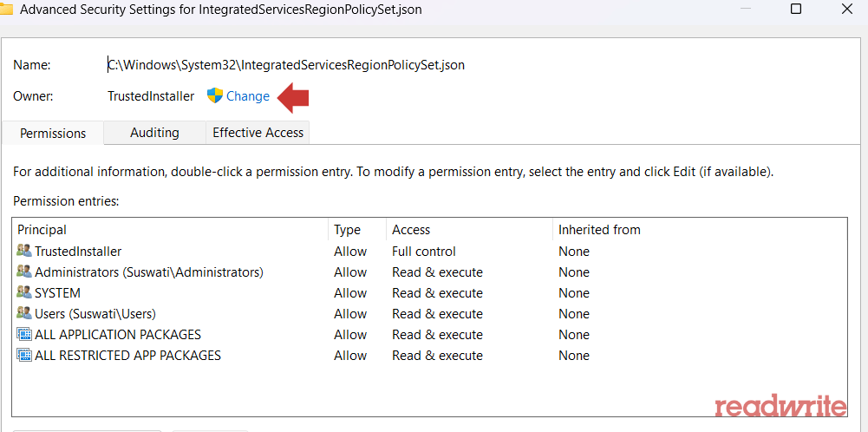Screen dimensions: 868x432
Task: Select the Users (Suswati\Users) entry
Action: point(429,314)
